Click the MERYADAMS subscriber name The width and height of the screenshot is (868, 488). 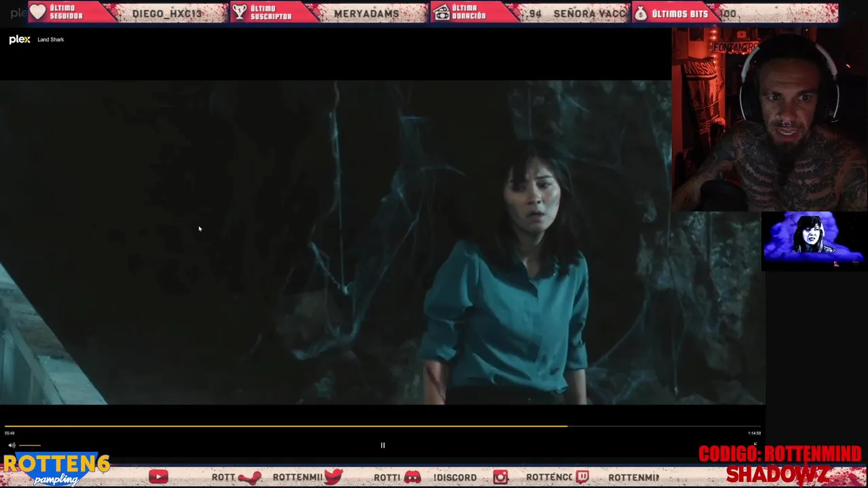[367, 14]
